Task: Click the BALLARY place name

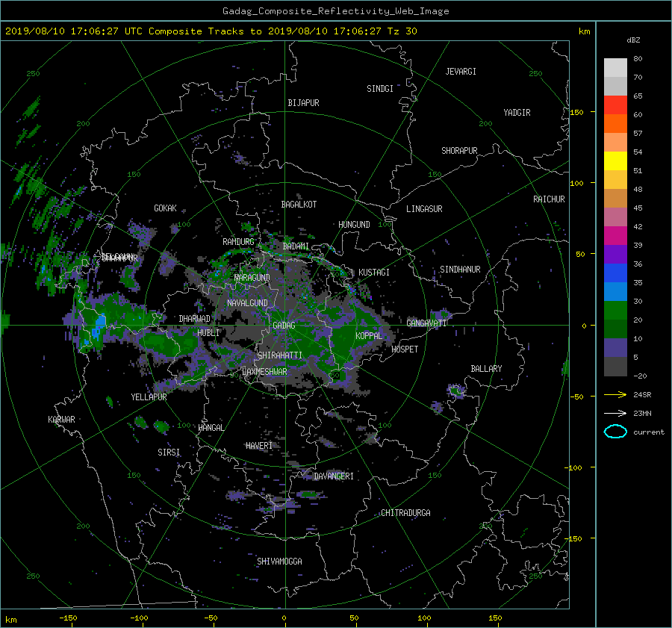Action: [x=486, y=369]
